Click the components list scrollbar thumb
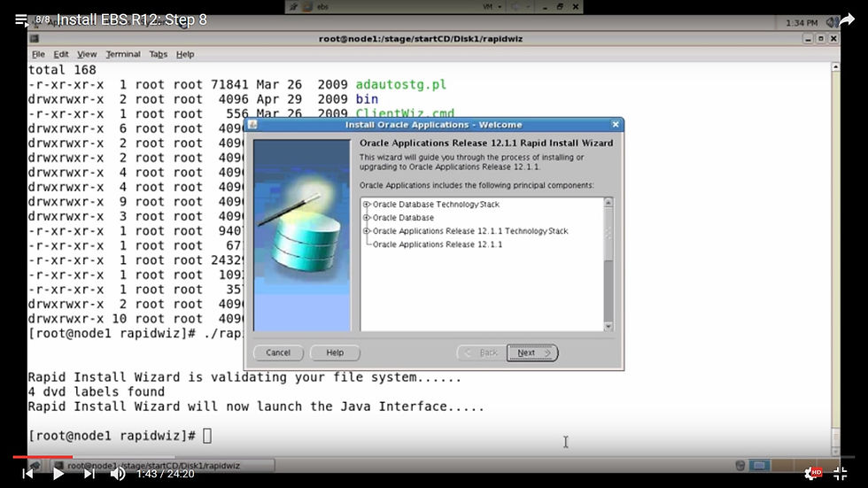 [x=608, y=234]
